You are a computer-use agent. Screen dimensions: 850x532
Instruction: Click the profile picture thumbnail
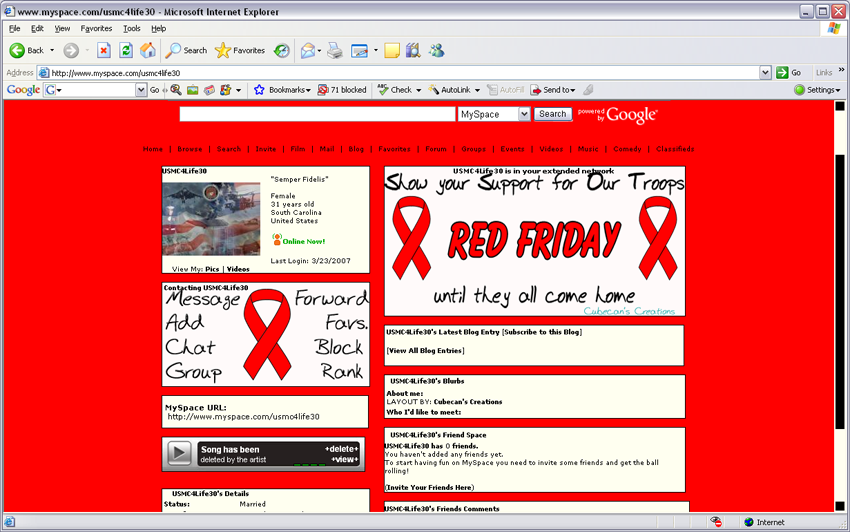(x=211, y=219)
